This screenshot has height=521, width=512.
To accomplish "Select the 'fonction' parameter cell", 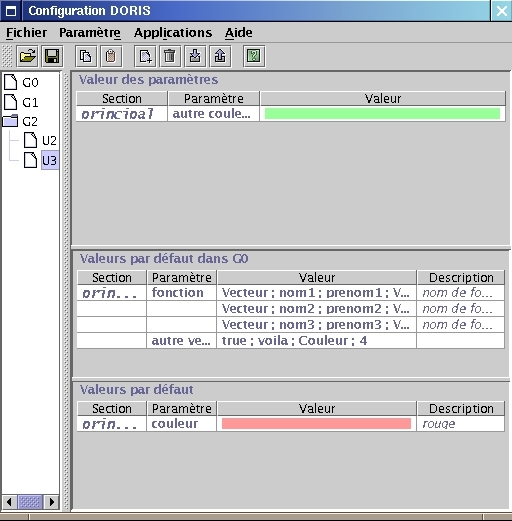I will (x=182, y=293).
